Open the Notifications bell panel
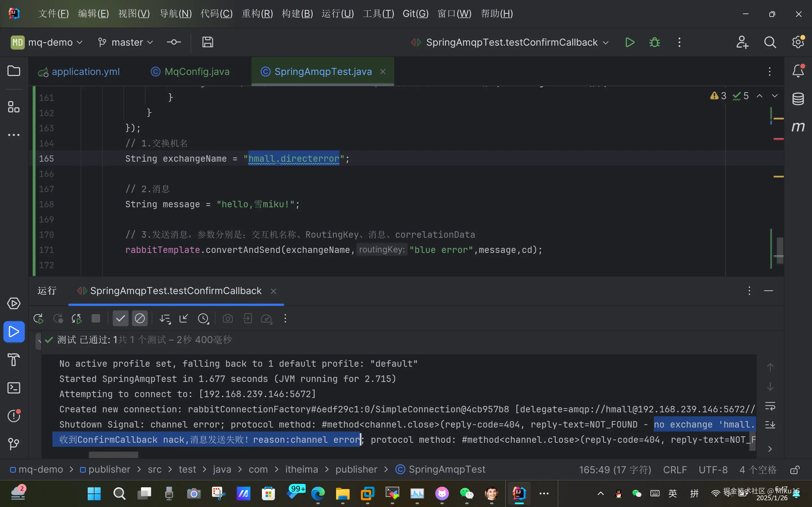This screenshot has height=507, width=812. [x=798, y=71]
